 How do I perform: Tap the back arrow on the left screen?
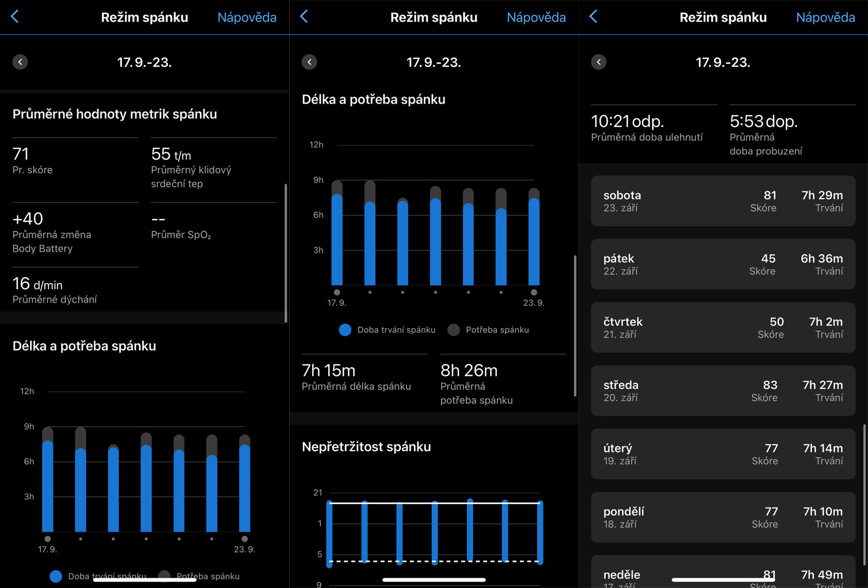(15, 17)
